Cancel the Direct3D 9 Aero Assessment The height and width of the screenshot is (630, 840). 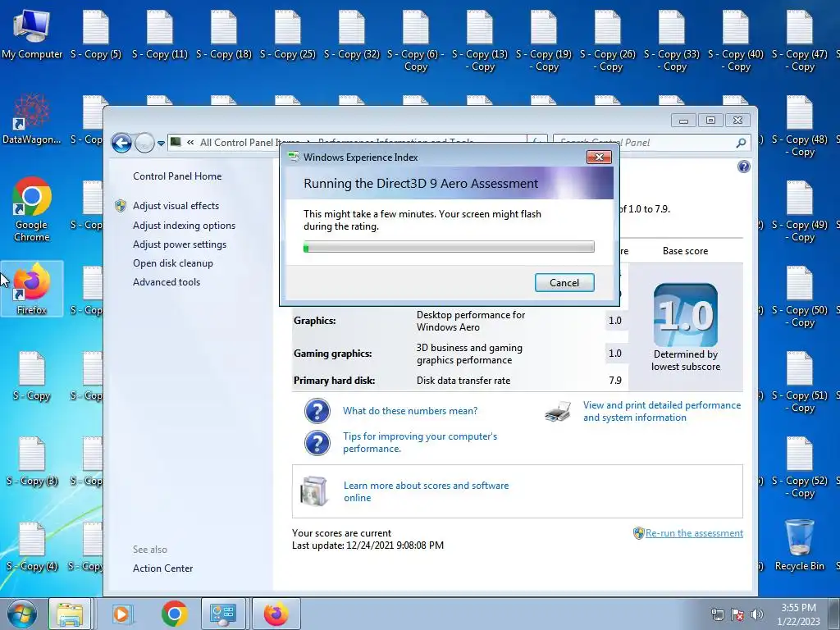564,283
